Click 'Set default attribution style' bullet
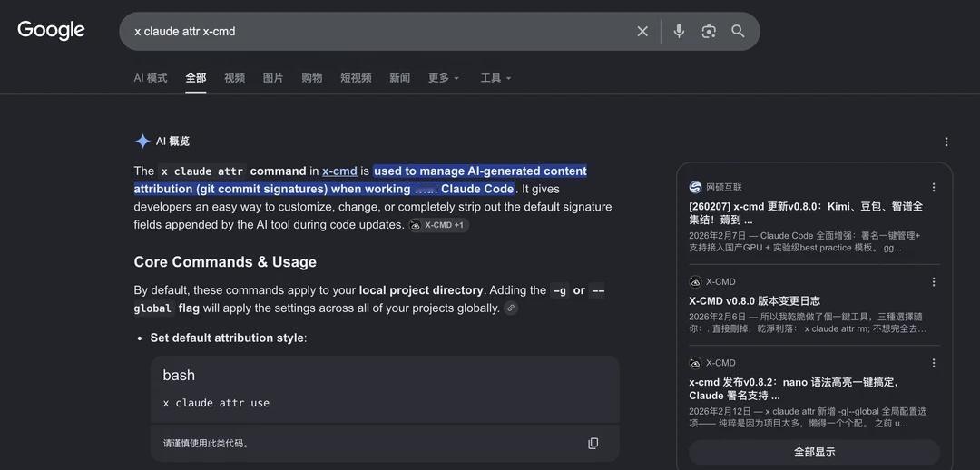 (228, 338)
